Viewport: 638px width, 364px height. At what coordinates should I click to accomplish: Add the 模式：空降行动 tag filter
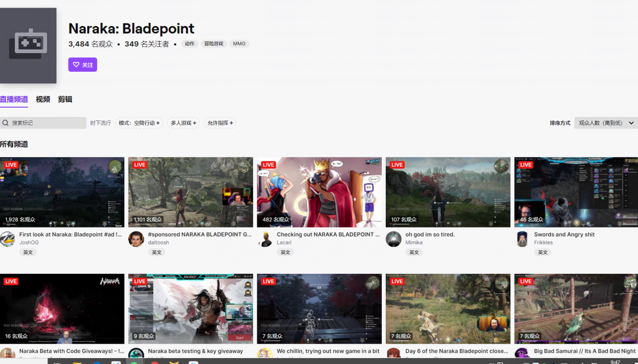[x=139, y=123]
